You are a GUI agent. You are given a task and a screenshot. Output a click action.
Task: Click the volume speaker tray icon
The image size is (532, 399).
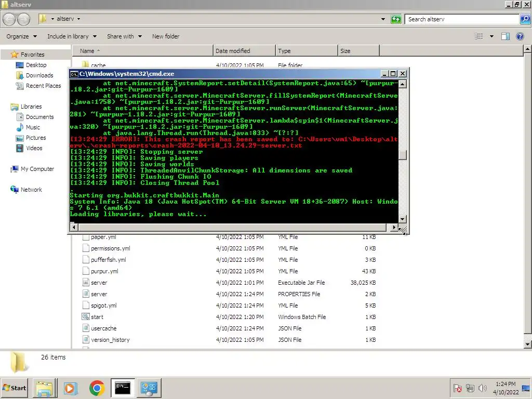tap(482, 388)
